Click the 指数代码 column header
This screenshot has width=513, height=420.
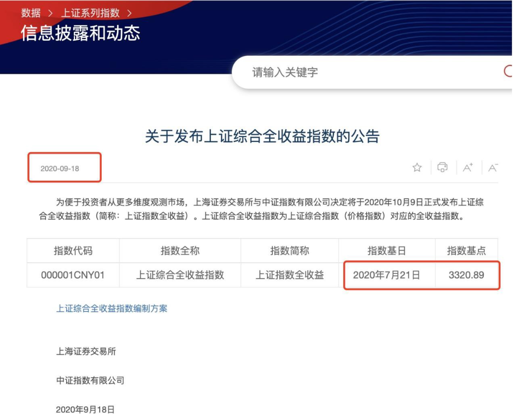[73, 251]
